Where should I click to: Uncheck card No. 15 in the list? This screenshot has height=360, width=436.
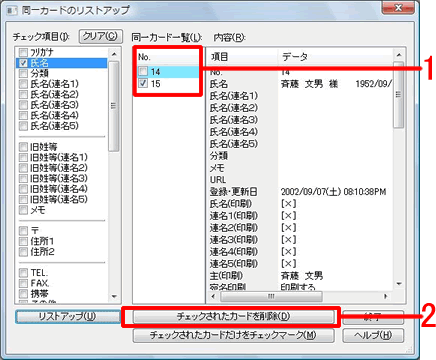pos(143,83)
